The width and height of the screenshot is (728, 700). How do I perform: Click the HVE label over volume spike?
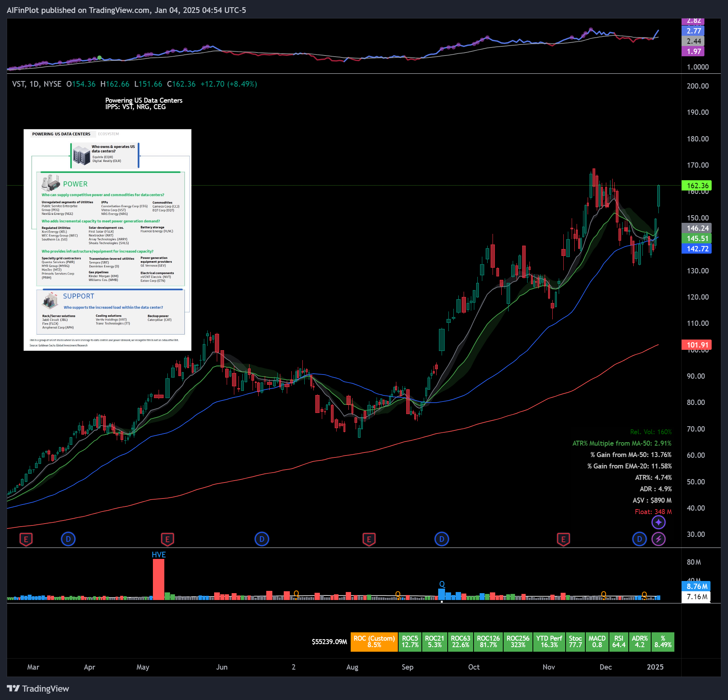tap(159, 555)
